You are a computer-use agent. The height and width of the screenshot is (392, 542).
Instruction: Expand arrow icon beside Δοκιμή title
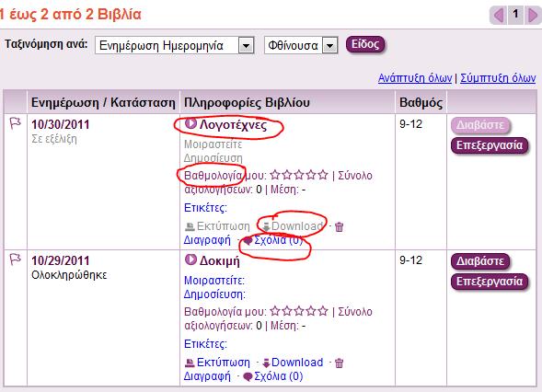point(190,259)
